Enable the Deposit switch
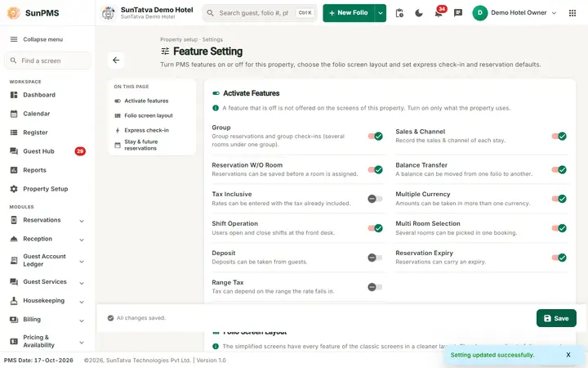 (x=375, y=258)
